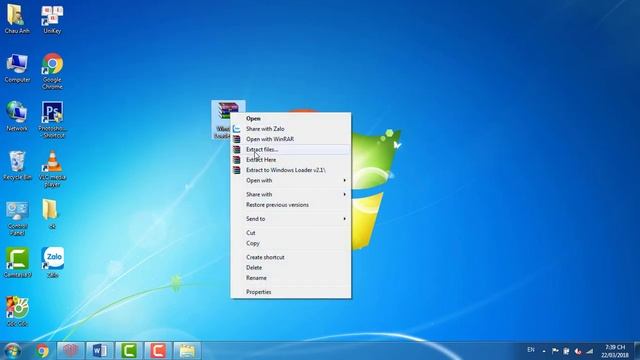Select the VLC media player icon
Viewport: 640px width, 360px height.
tap(52, 169)
